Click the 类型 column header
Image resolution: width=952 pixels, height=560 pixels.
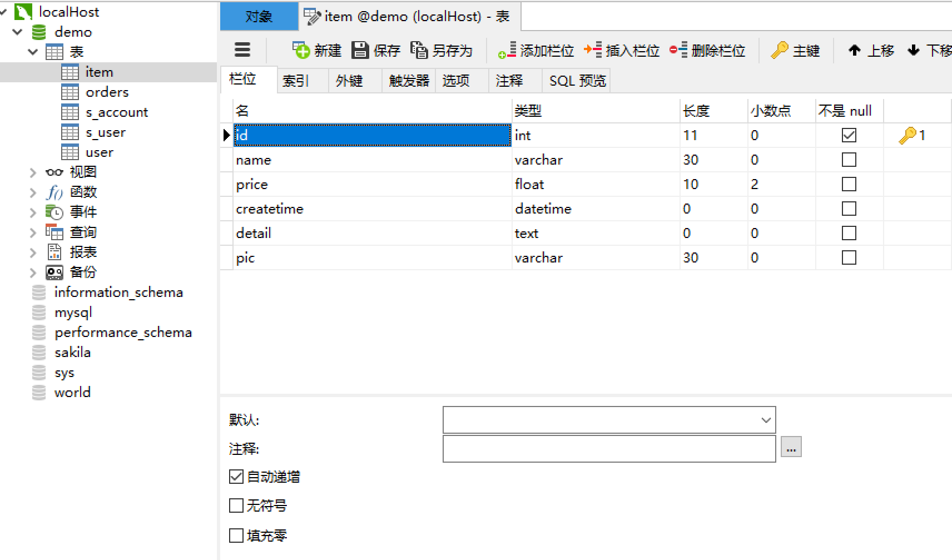pyautogui.click(x=596, y=111)
